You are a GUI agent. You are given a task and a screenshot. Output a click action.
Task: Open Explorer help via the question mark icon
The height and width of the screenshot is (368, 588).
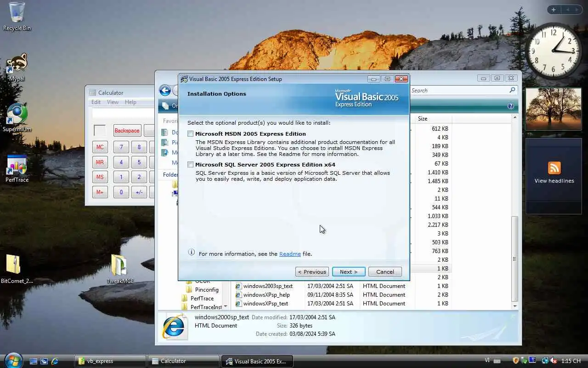[x=511, y=106]
